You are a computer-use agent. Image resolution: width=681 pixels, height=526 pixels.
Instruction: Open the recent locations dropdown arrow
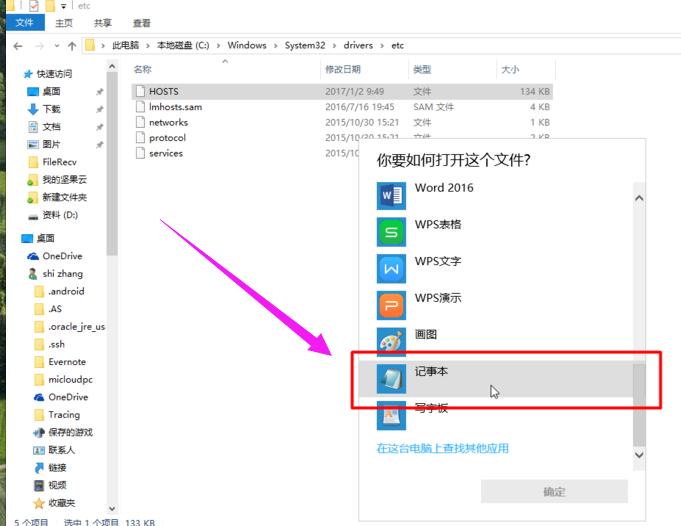coord(55,46)
